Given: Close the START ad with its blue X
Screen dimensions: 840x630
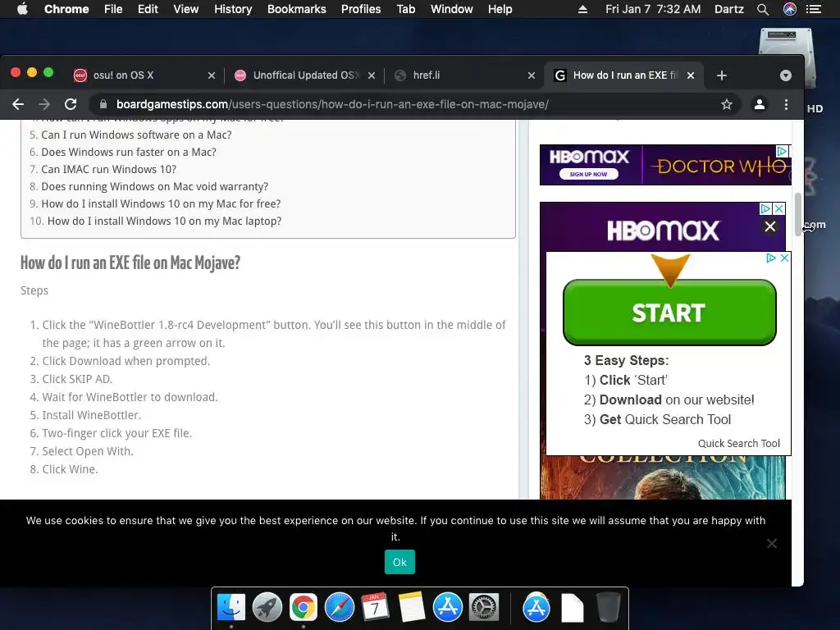Looking at the screenshot, I should (784, 258).
